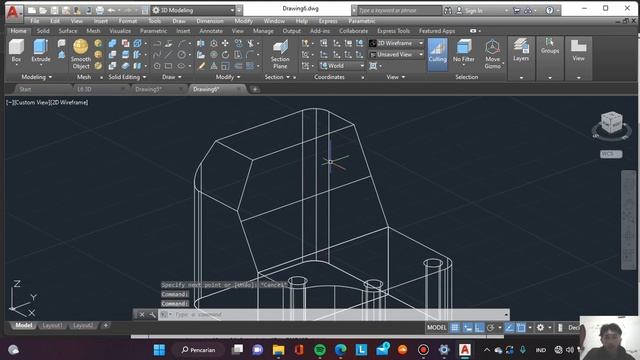Switch to the Visualize ribbon tab

(120, 31)
